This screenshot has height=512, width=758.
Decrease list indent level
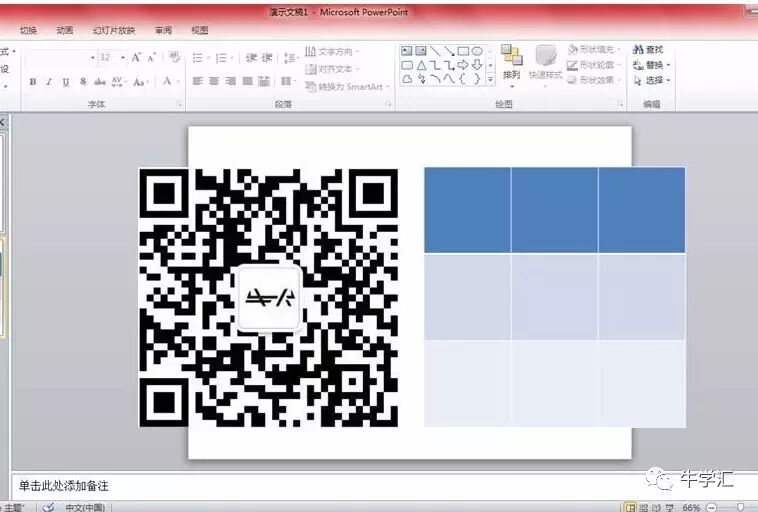251,58
